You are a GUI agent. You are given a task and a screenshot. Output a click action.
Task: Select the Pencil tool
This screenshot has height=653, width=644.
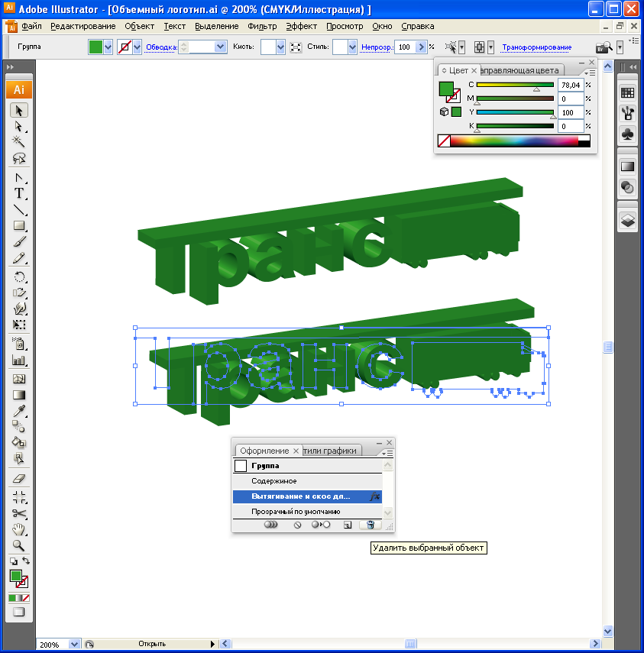click(19, 258)
